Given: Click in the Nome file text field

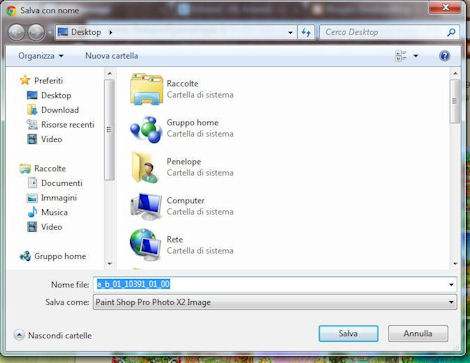Looking at the screenshot, I should click(x=275, y=284).
